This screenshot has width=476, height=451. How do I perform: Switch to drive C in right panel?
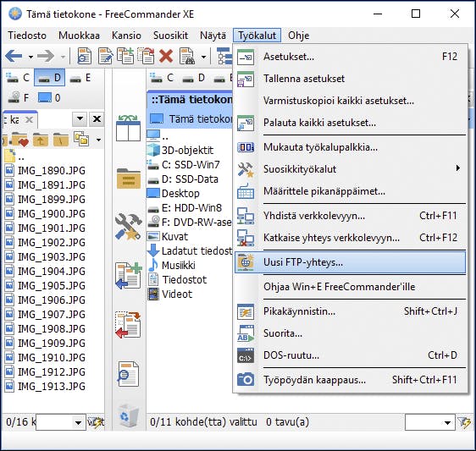point(163,78)
